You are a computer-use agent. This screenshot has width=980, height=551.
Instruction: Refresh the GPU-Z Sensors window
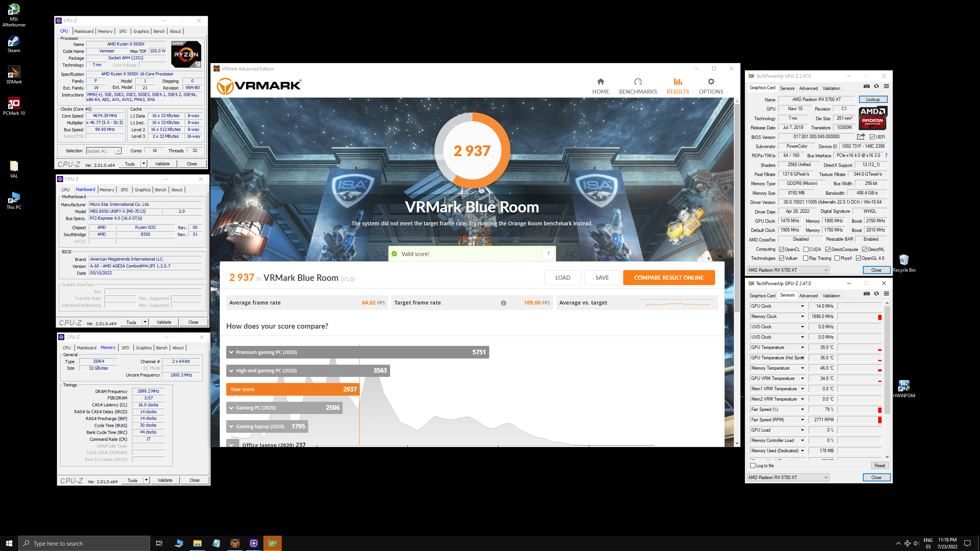[x=876, y=294]
